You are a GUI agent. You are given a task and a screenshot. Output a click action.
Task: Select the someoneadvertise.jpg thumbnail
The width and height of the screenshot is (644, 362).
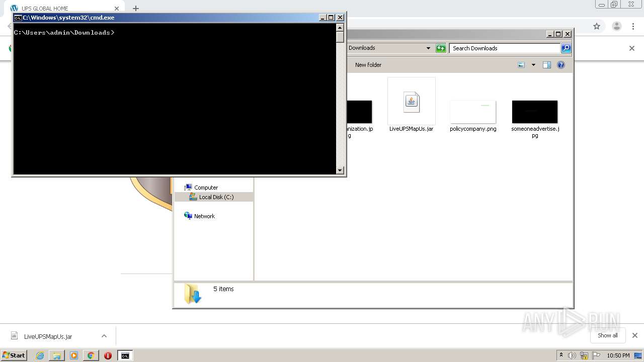[x=535, y=112]
